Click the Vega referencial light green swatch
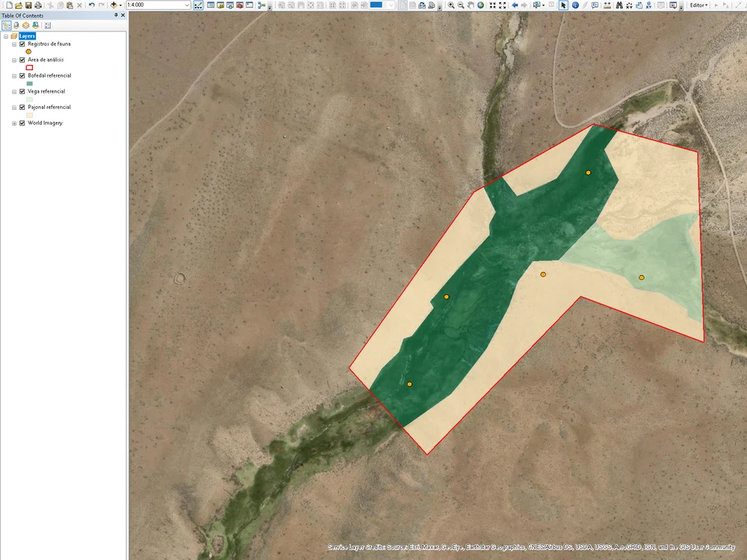The height and width of the screenshot is (560, 747). (x=30, y=99)
